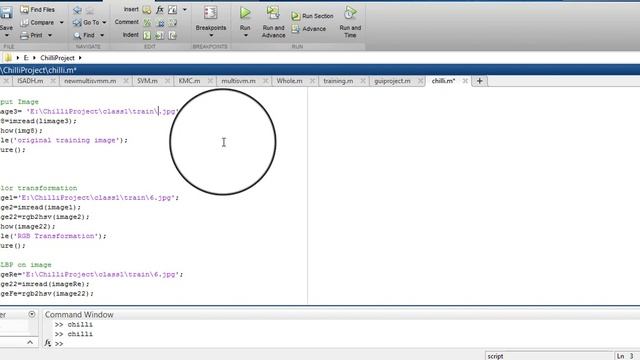This screenshot has width=640, height=360.
Task: Click the Increase indent icon
Action: [160, 36]
